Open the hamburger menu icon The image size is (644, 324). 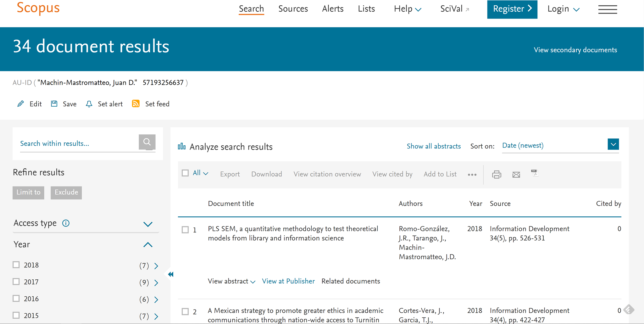point(607,9)
